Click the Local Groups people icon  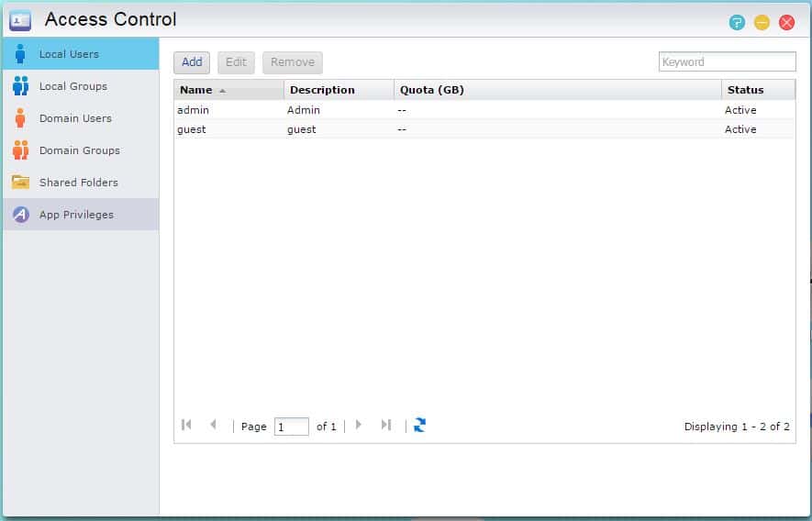coord(20,86)
